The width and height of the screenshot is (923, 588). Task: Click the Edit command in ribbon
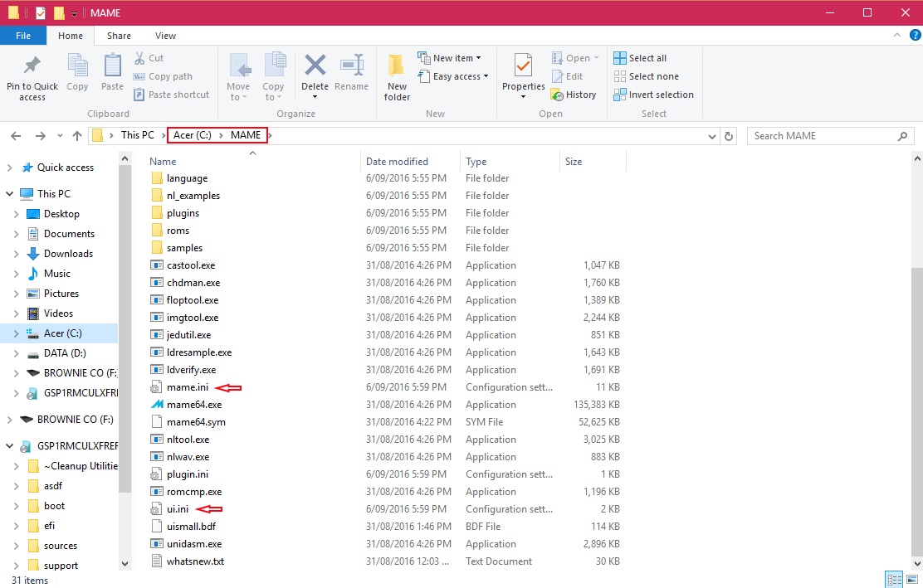[568, 76]
